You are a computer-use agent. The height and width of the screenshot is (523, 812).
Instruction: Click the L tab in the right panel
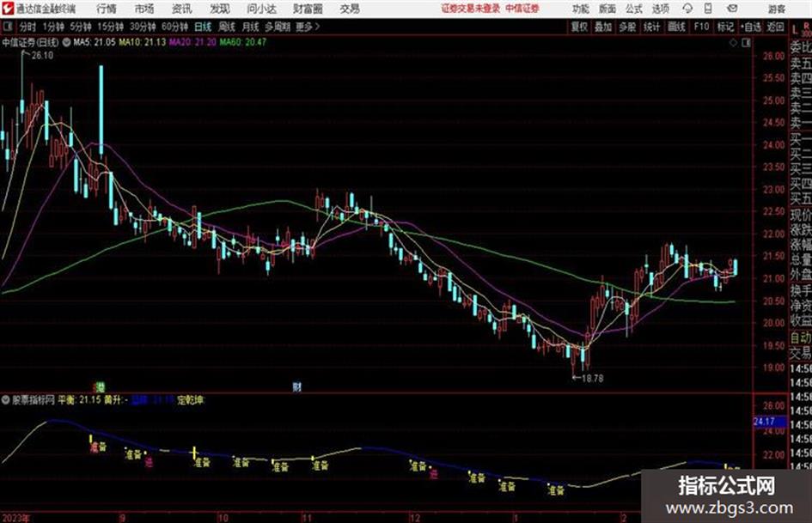click(795, 29)
